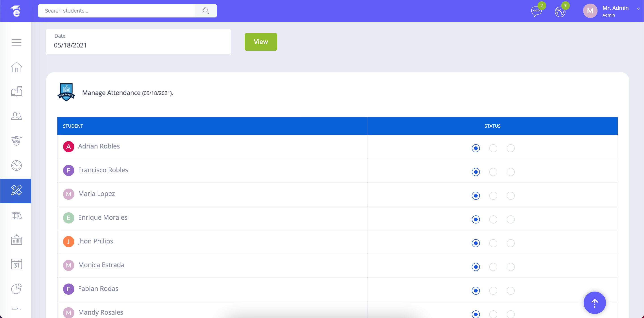Open the mailbox messages section
The height and width of the screenshot is (318, 644).
(x=16, y=91)
